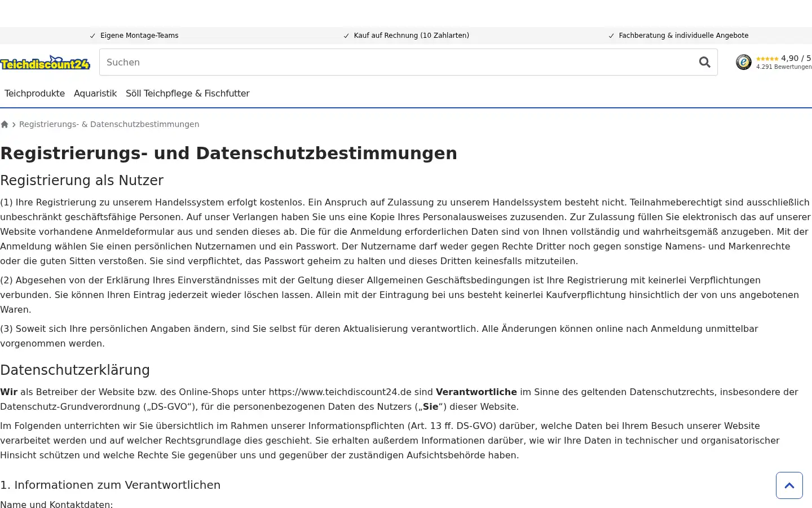Click the 4,90 / 5 rating text
The image size is (812, 508).
tap(796, 58)
